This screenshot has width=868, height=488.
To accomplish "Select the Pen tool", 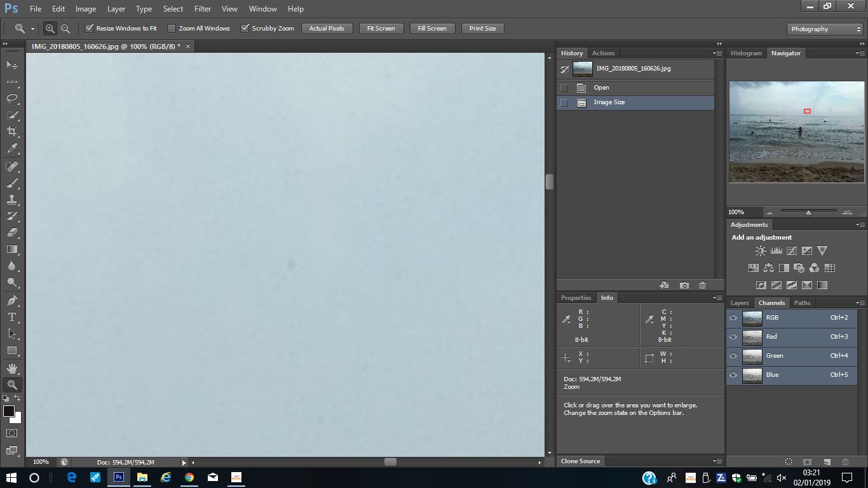I will (x=11, y=300).
